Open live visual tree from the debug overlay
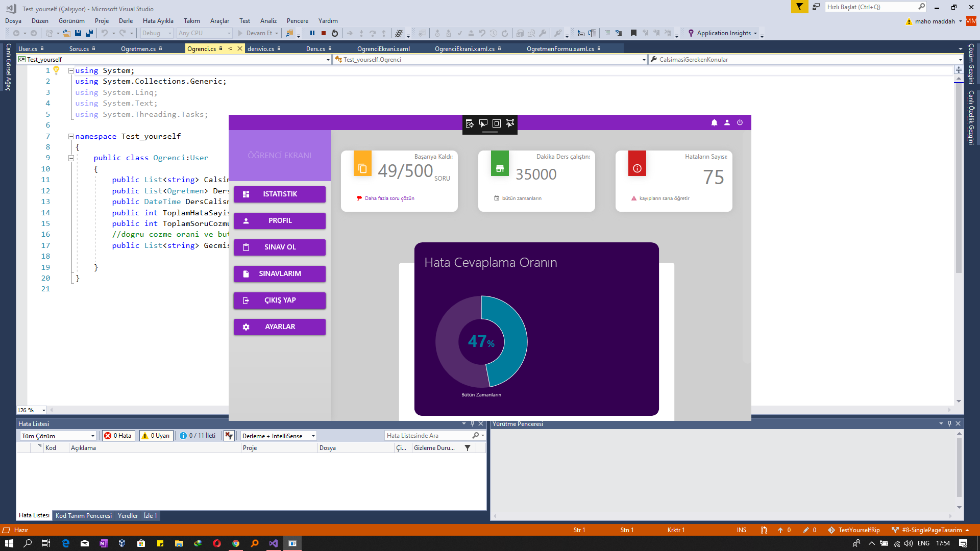This screenshot has width=980, height=551. [470, 123]
